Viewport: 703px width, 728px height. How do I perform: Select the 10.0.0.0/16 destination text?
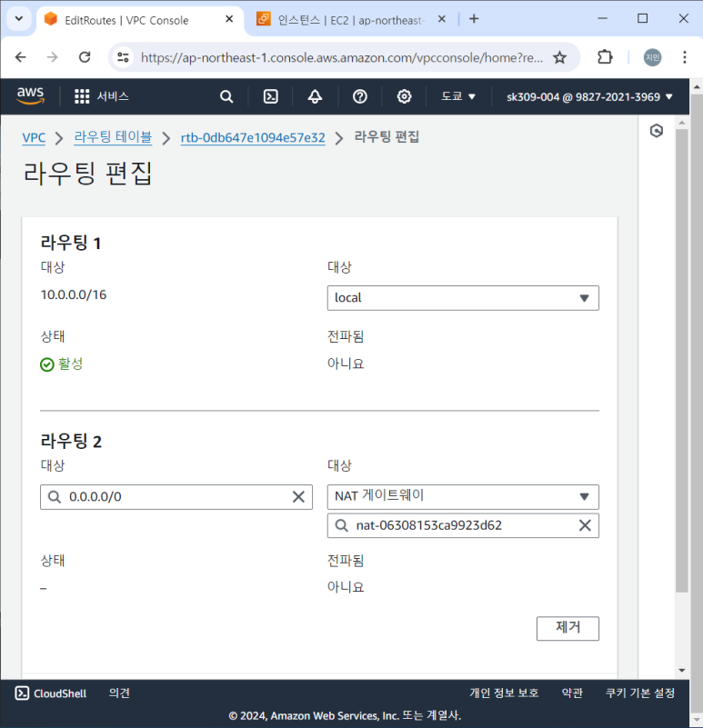tap(74, 294)
